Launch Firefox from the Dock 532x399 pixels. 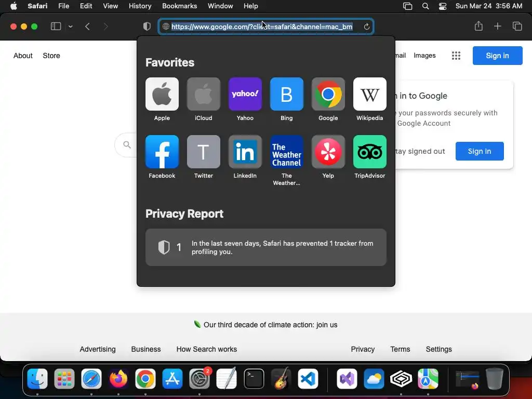coord(118,379)
